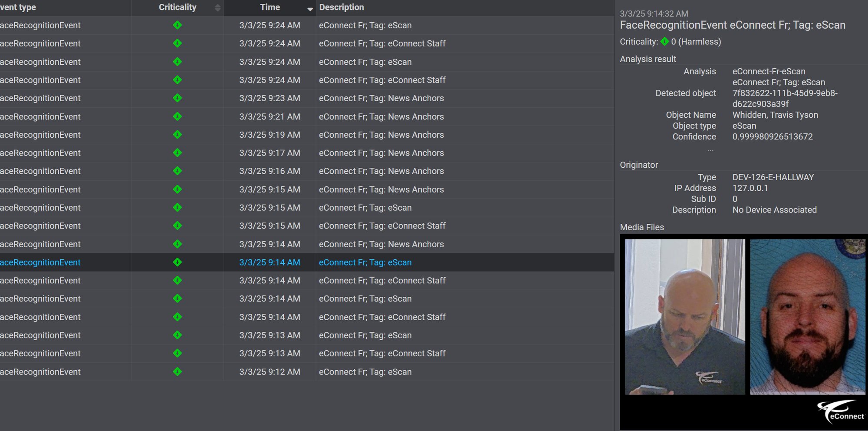868x431 pixels.
Task: Click the eConnect logo below media files
Action: [841, 411]
